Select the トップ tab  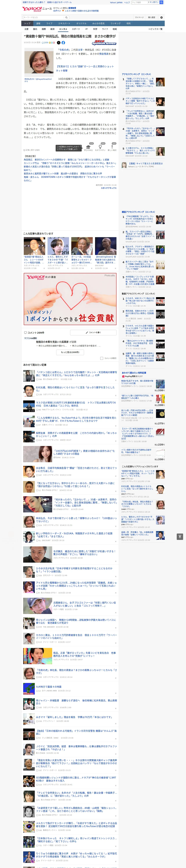coord(27,24)
